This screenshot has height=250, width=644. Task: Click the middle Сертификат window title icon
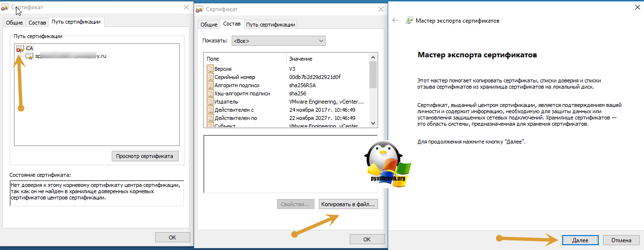click(x=200, y=9)
